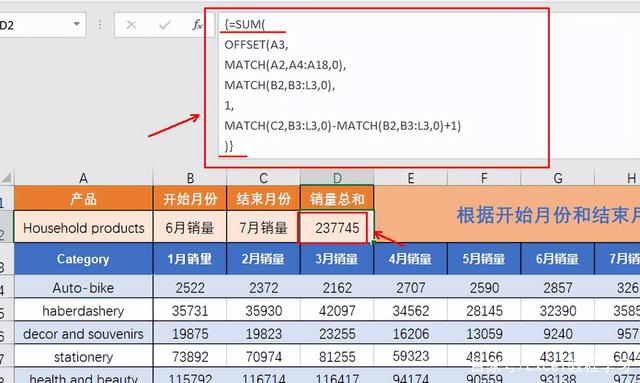Click inside the formula bar SUM line
640x383 pixels.
[x=244, y=24]
